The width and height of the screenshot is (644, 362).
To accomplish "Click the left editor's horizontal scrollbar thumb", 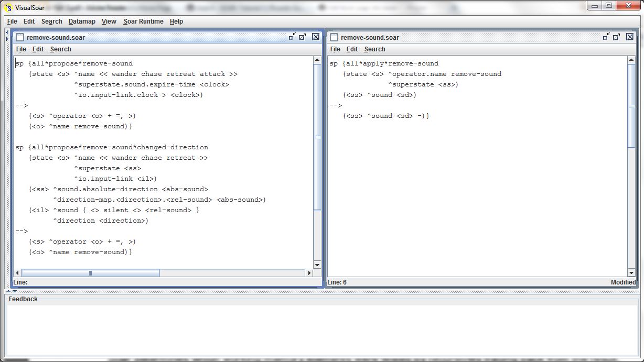I will [x=90, y=273].
